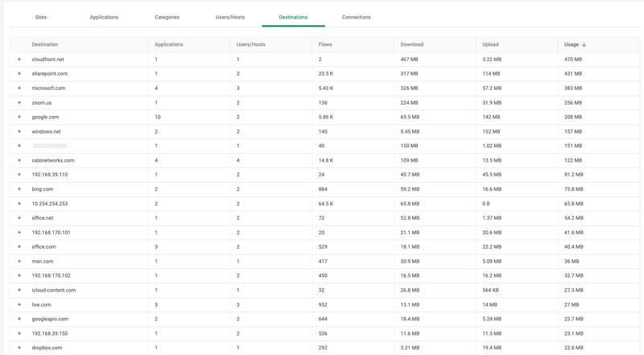Image resolution: width=644 pixels, height=355 pixels.
Task: Sort by the Users/Hosts column header
Action: click(x=251, y=44)
